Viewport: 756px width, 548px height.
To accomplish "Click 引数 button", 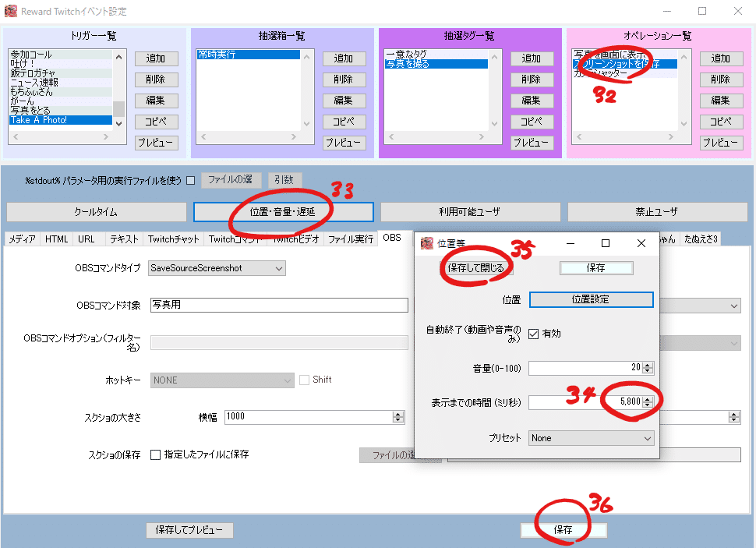I will point(284,180).
